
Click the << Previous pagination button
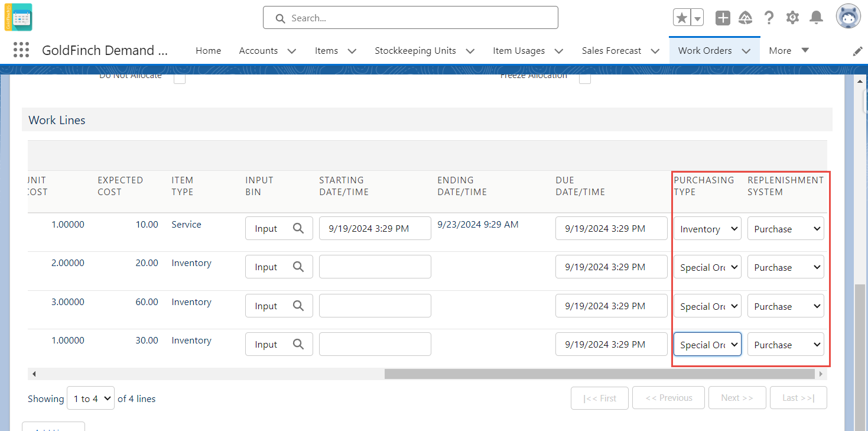point(668,398)
